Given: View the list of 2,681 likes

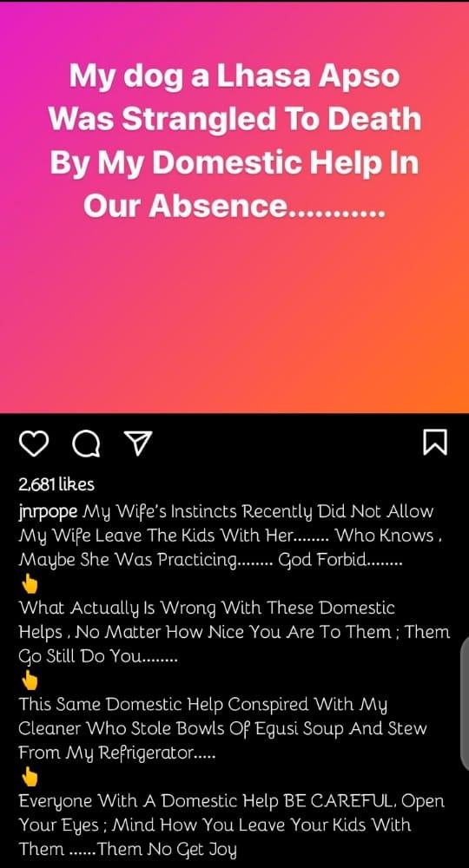Looking at the screenshot, I should click(x=56, y=484).
